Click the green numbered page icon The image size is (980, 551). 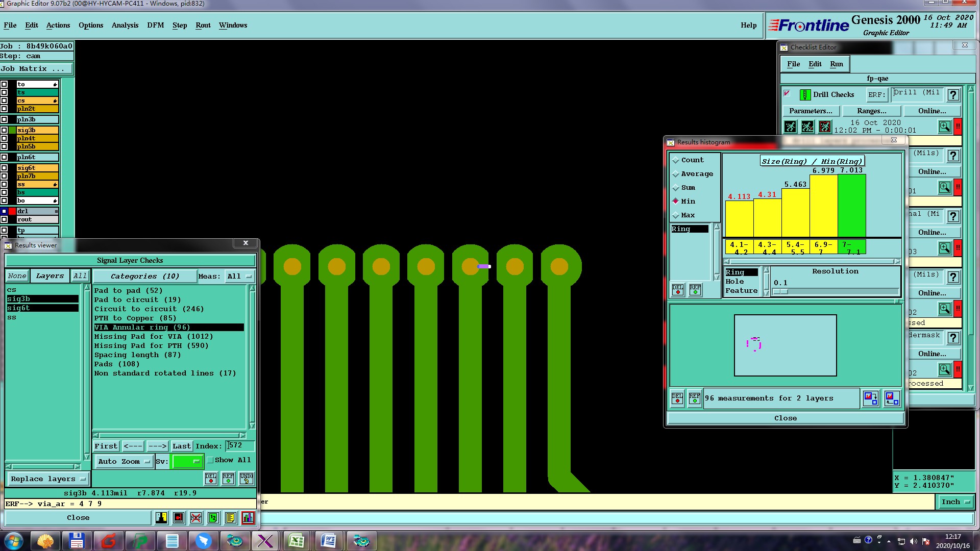point(213,518)
